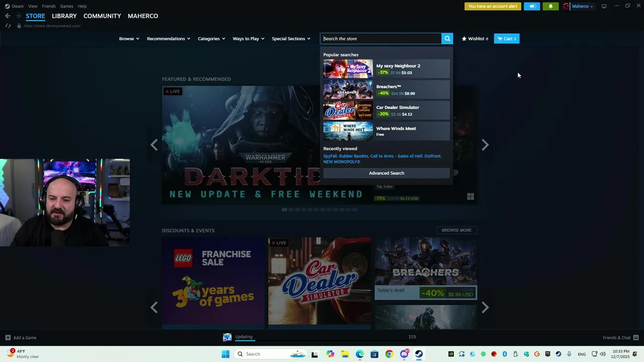This screenshot has height=362, width=644.
Task: Open the Breachers today's deal tile
Action: [426, 268]
